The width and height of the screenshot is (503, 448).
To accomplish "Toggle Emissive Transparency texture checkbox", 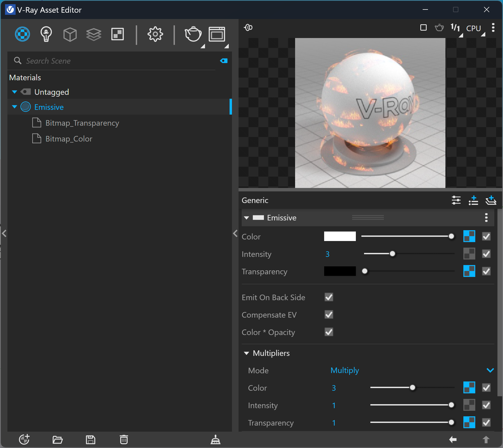I will [486, 271].
